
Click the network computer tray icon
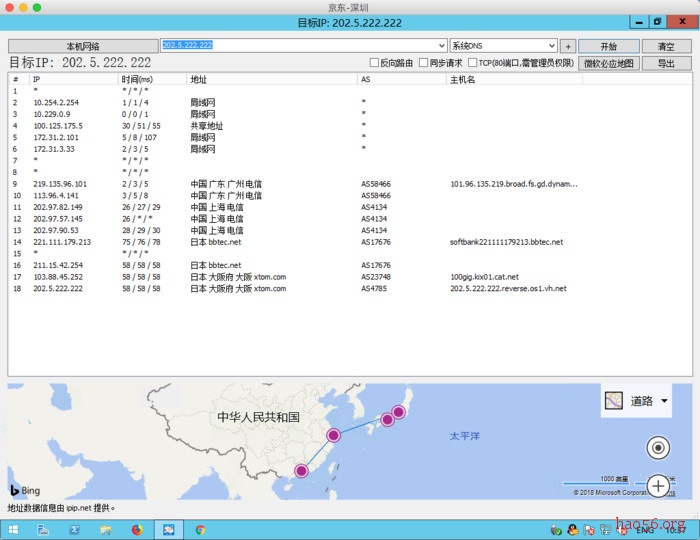(606, 530)
